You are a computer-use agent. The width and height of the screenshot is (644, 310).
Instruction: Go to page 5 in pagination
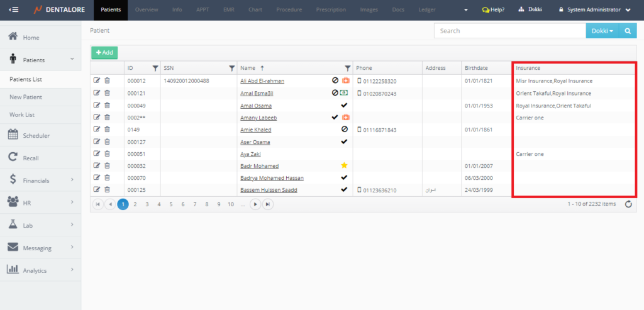point(170,204)
